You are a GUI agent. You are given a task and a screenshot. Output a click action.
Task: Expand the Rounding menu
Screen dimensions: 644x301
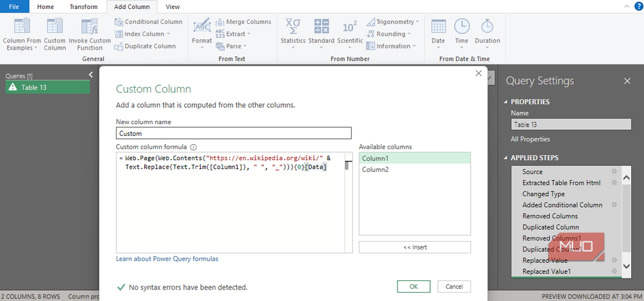(388, 34)
